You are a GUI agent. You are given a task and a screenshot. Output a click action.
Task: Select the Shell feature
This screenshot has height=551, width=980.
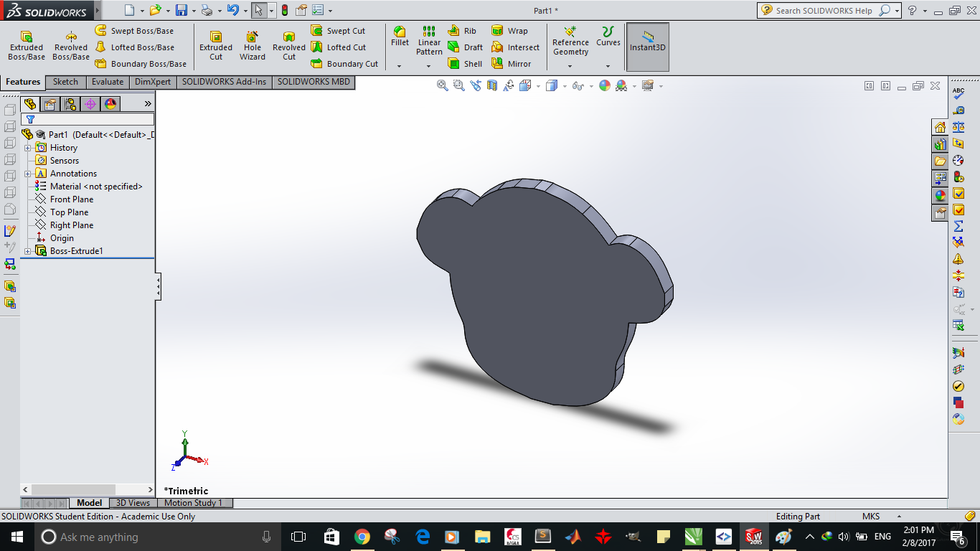465,64
